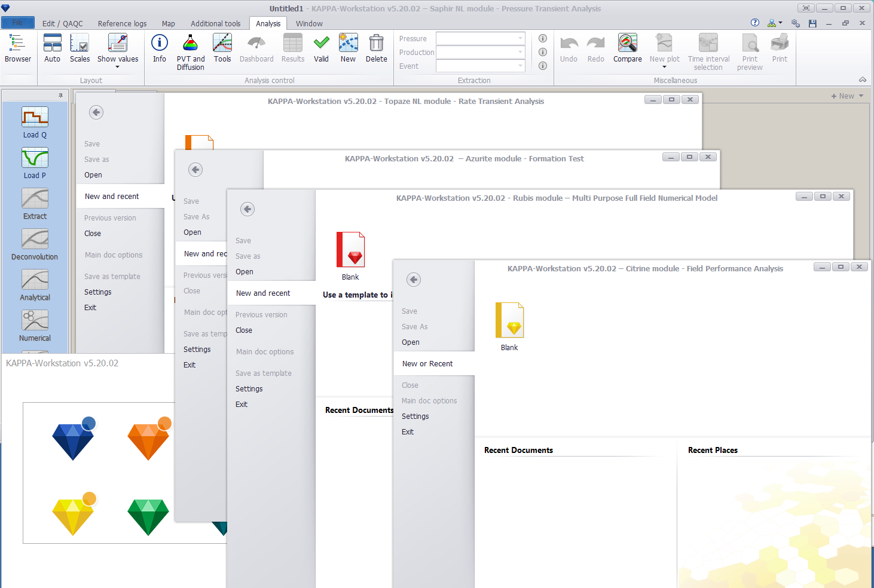Open the Compare tool
The height and width of the screenshot is (588, 874).
pos(628,48)
